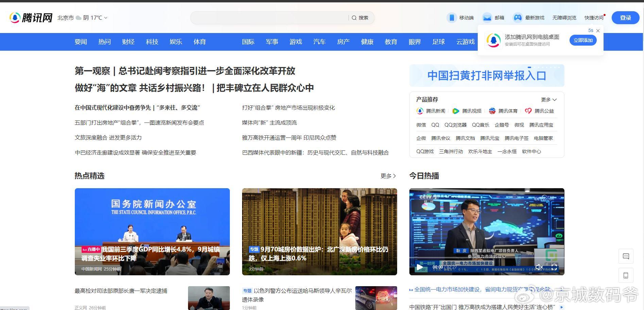The image size is (644, 310).
Task: Select the 教育 navigation tab
Action: point(391,42)
